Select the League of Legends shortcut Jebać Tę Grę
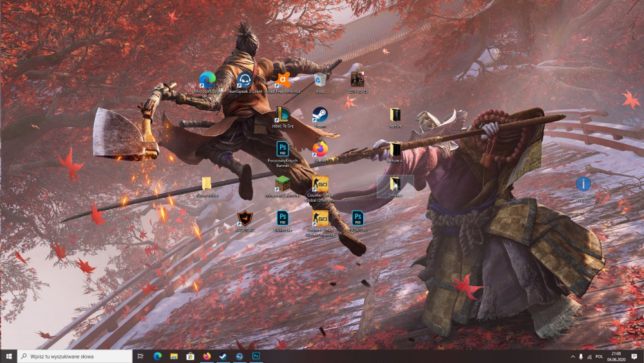644x363 pixels. tap(283, 117)
